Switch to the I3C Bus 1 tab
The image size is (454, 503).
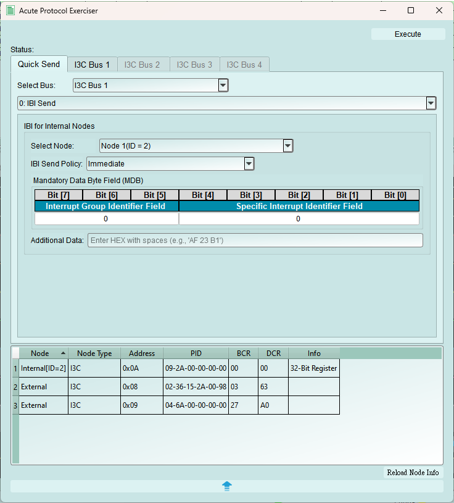pyautogui.click(x=92, y=65)
